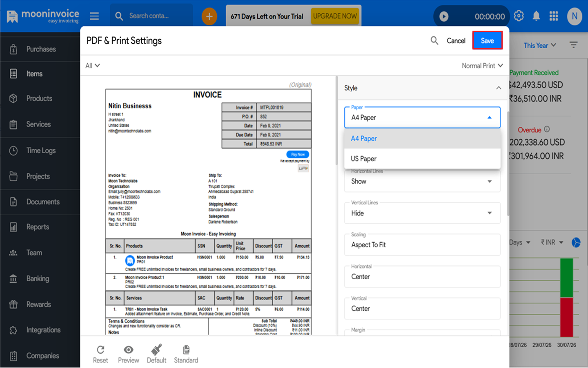Open Purchases in the sidebar
Viewport: 588px width, 368px height.
(x=40, y=49)
